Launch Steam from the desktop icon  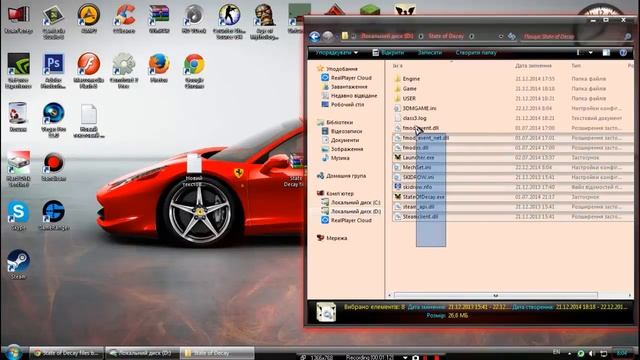[x=18, y=264]
